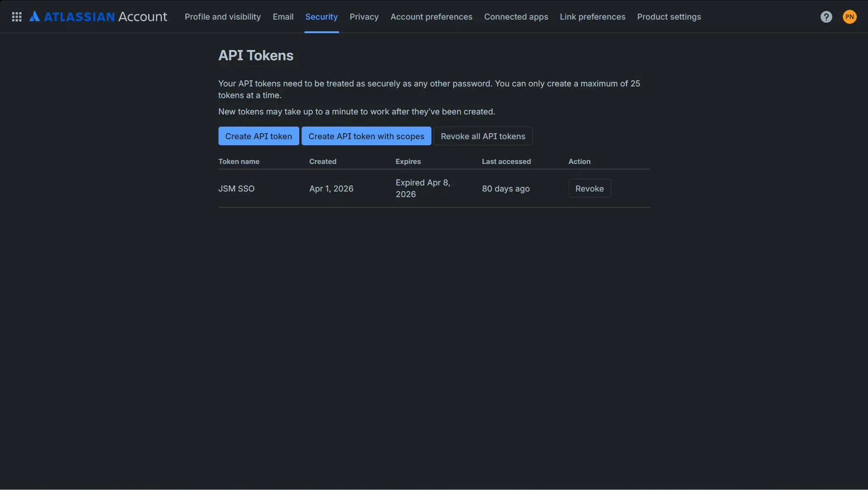Open Product settings tab
Viewport: 868px width, 490px height.
pos(669,17)
